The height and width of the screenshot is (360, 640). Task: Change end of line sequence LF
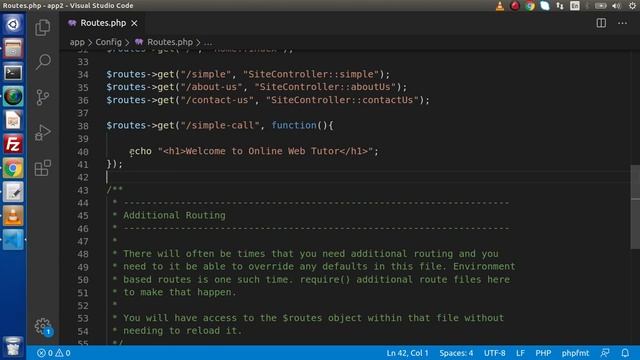[x=520, y=353]
